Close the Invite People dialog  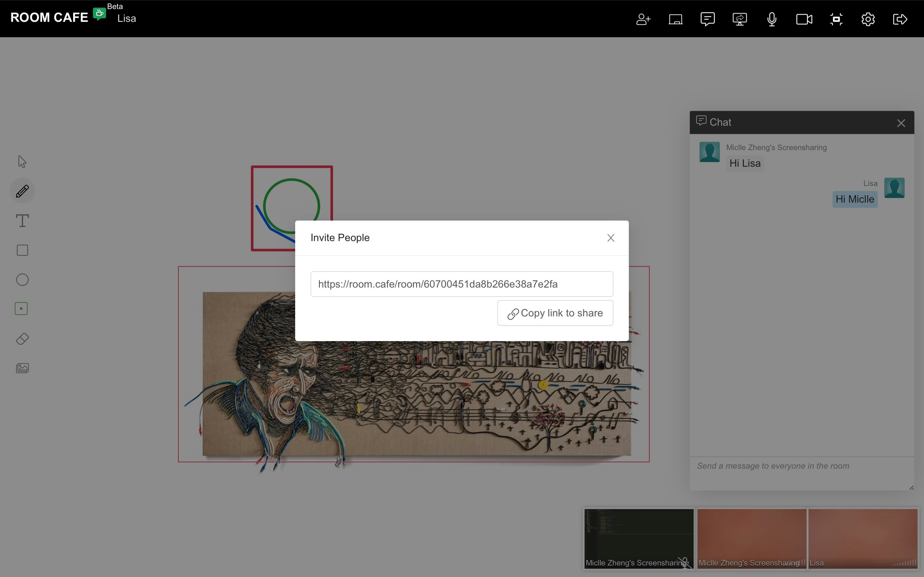click(611, 238)
